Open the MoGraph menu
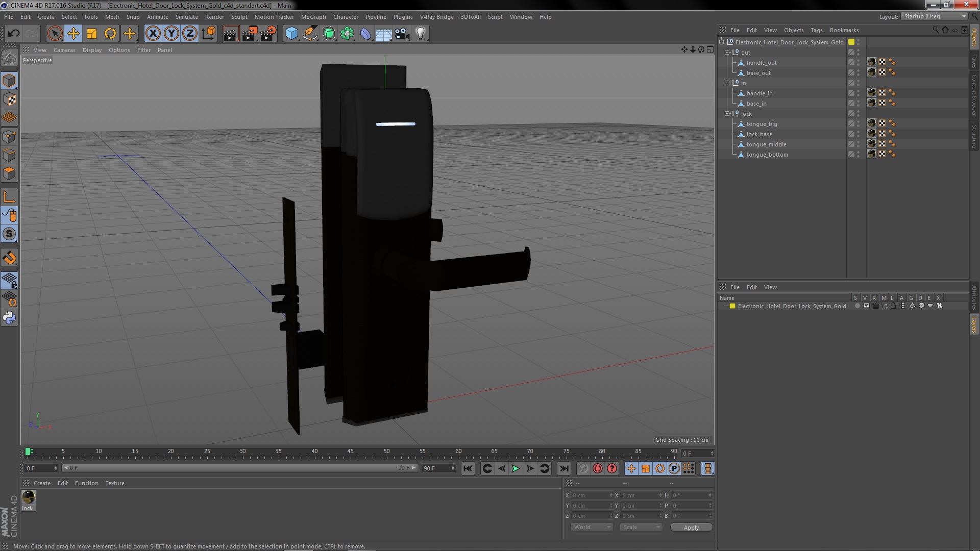Image resolution: width=980 pixels, height=551 pixels. tap(313, 17)
